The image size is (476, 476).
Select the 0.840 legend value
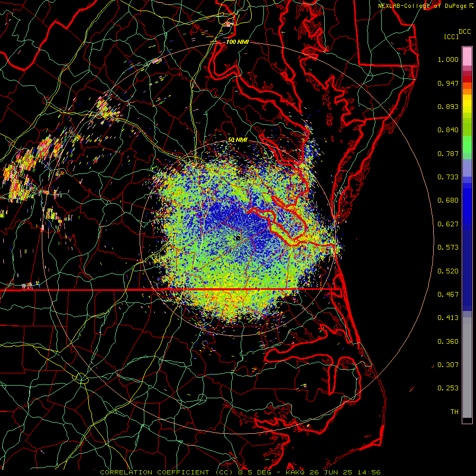tap(448, 130)
